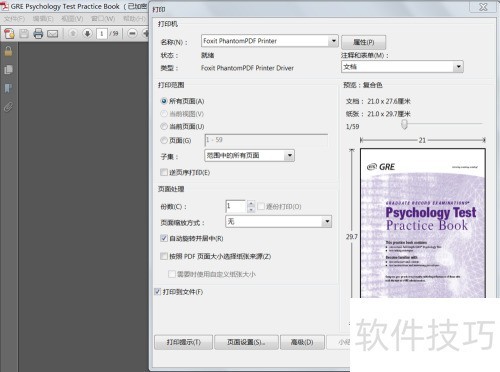The image size is (500, 372).
Task: Click the 份数(C) number field
Action: coord(236,206)
